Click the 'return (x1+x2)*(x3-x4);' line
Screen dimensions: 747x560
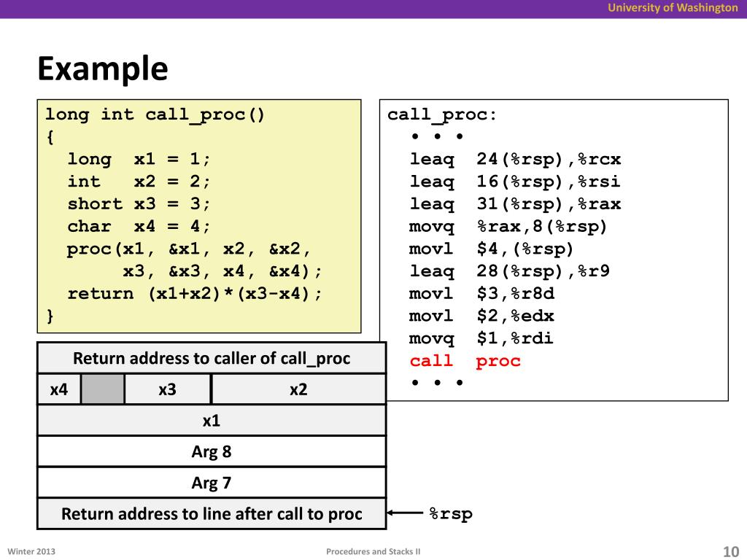(x=195, y=294)
